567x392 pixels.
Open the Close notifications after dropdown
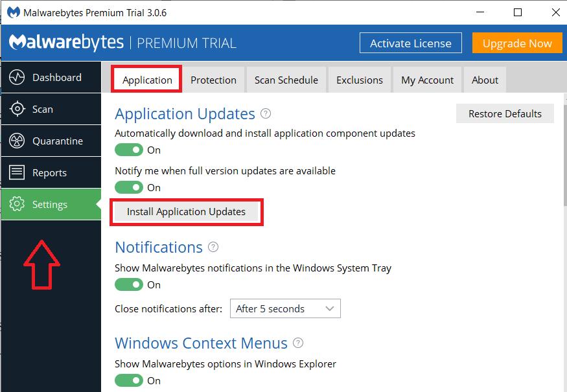(x=285, y=308)
